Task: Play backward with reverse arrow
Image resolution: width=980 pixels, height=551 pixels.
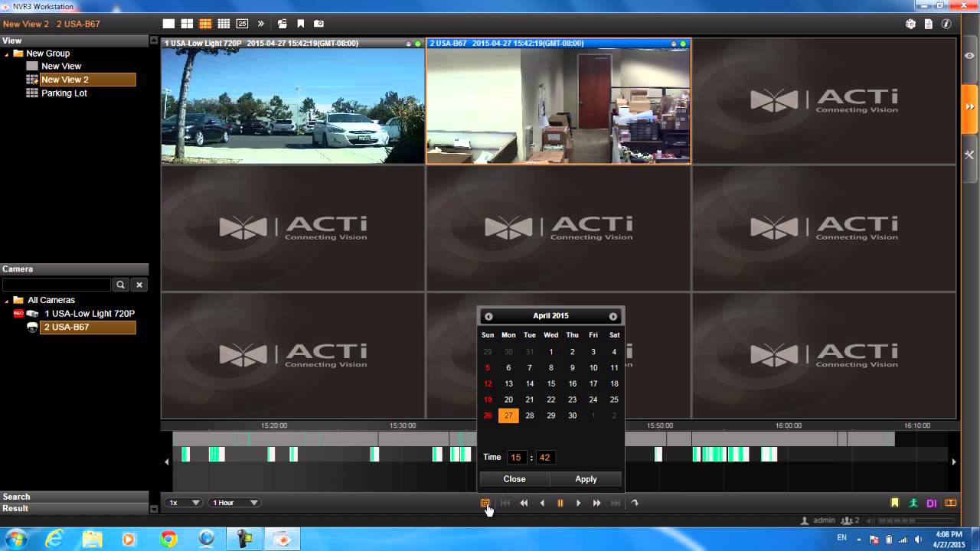Action: pos(542,503)
